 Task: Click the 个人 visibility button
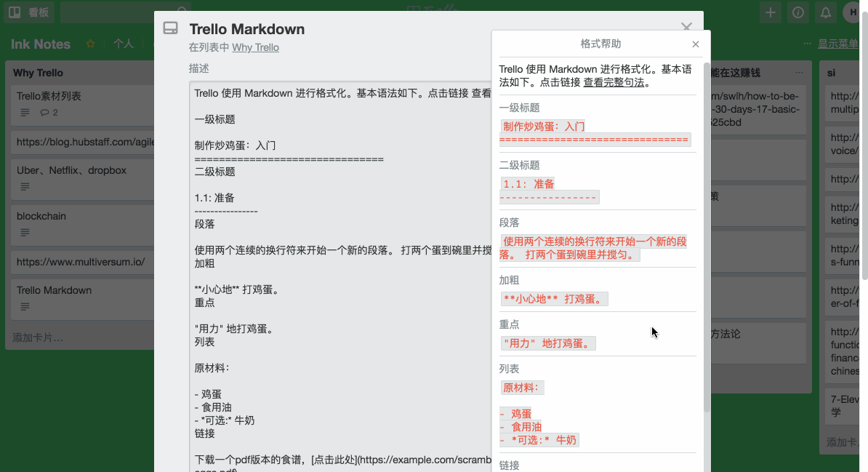(x=124, y=44)
